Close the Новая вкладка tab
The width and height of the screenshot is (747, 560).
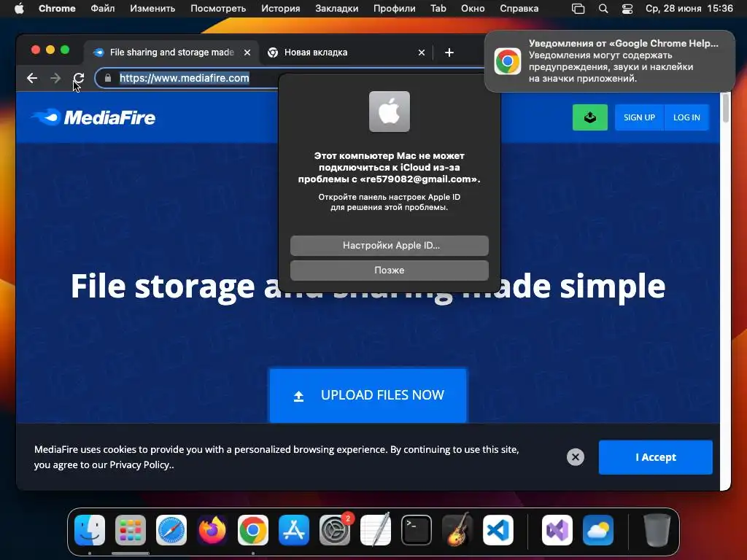422,52
